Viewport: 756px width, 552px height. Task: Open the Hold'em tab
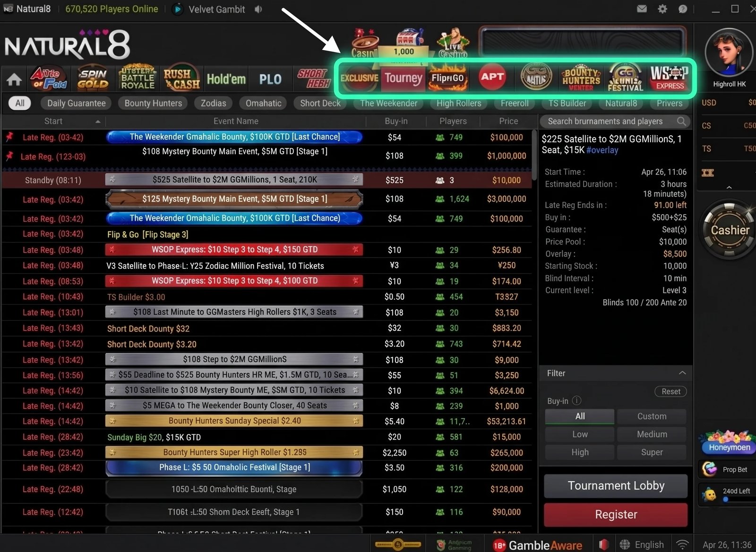(x=226, y=79)
